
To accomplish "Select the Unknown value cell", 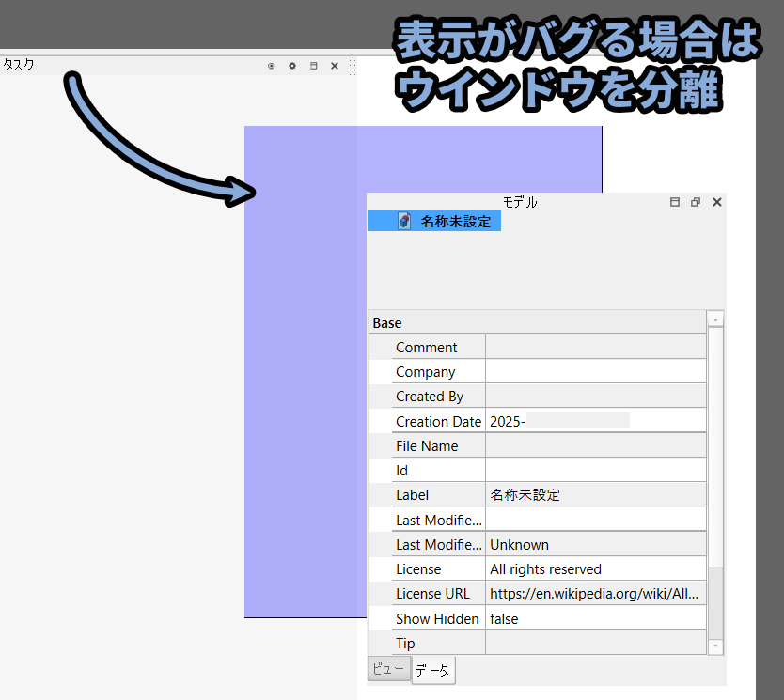I will [x=595, y=545].
